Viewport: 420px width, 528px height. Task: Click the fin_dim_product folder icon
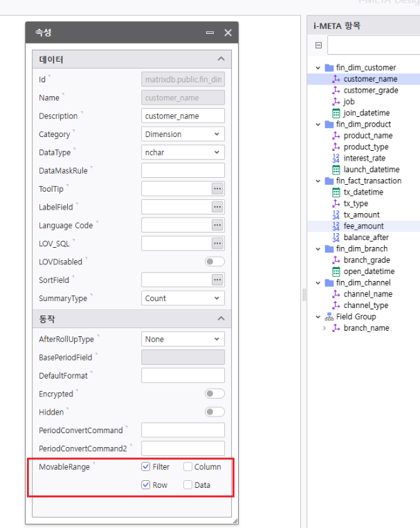(329, 125)
